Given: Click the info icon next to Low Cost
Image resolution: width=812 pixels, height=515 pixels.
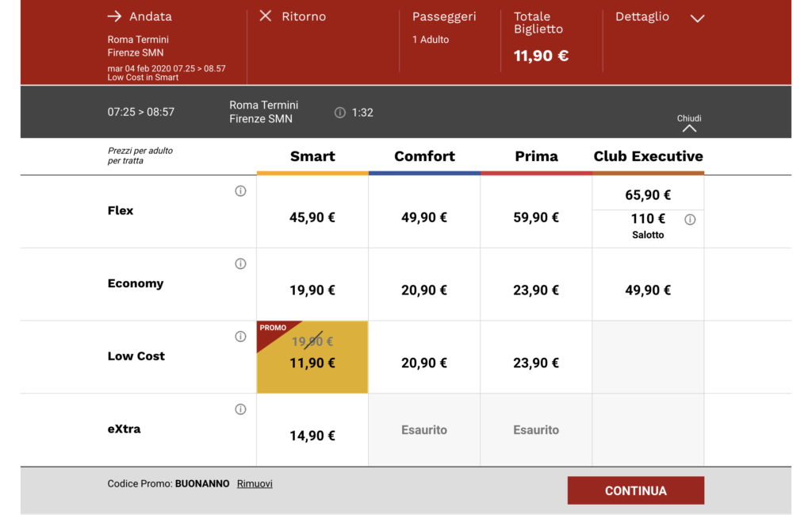Looking at the screenshot, I should [x=240, y=336].
